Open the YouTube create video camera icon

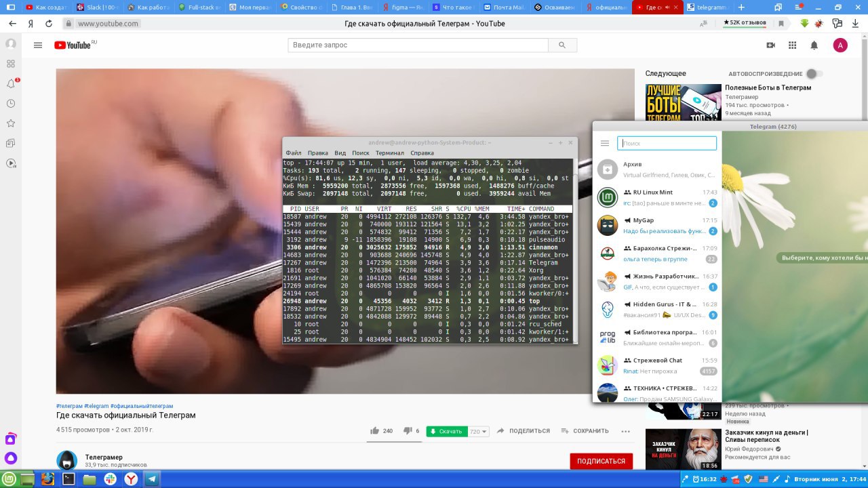coord(770,45)
